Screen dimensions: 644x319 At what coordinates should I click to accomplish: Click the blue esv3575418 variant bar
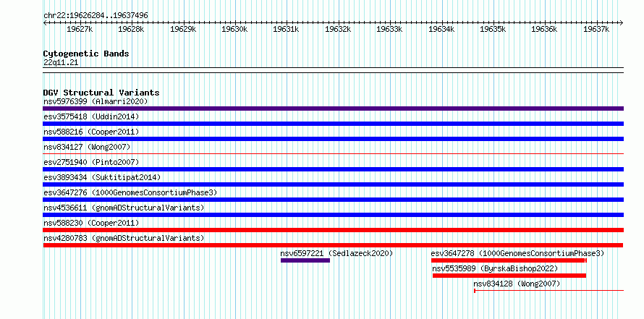click(x=333, y=124)
